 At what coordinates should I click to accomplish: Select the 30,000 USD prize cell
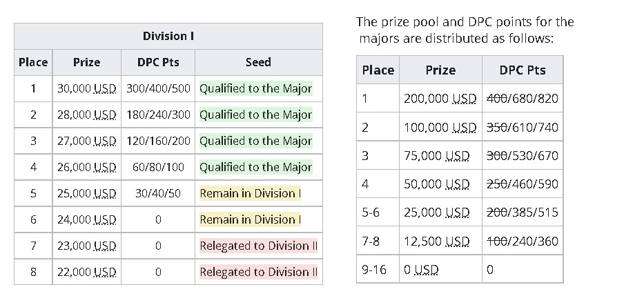(87, 88)
